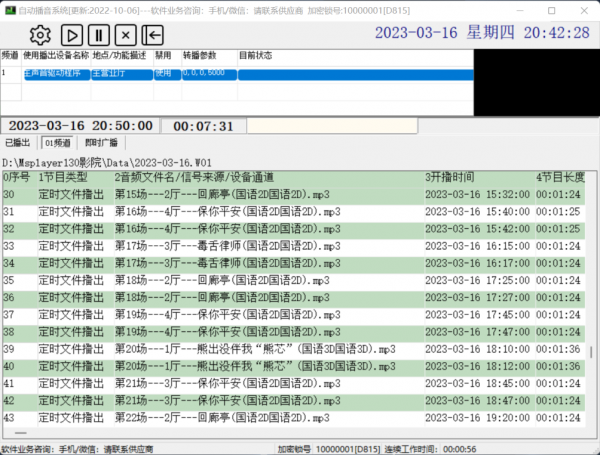This screenshot has height=455, width=600.
Task: Click the application icon in title bar
Action: (x=10, y=7)
